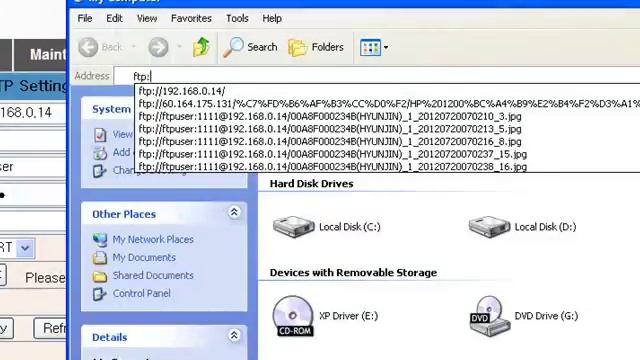Click the View system information icon

(100, 135)
